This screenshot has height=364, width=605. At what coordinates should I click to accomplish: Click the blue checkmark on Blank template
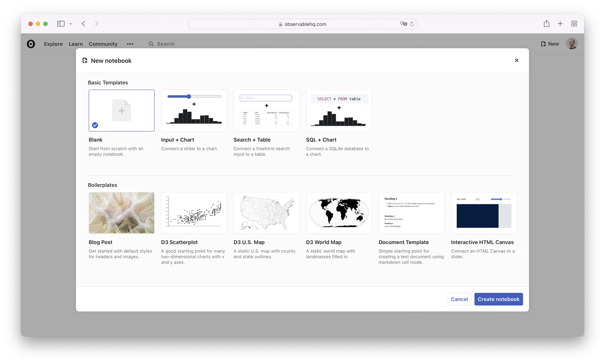[x=95, y=125]
